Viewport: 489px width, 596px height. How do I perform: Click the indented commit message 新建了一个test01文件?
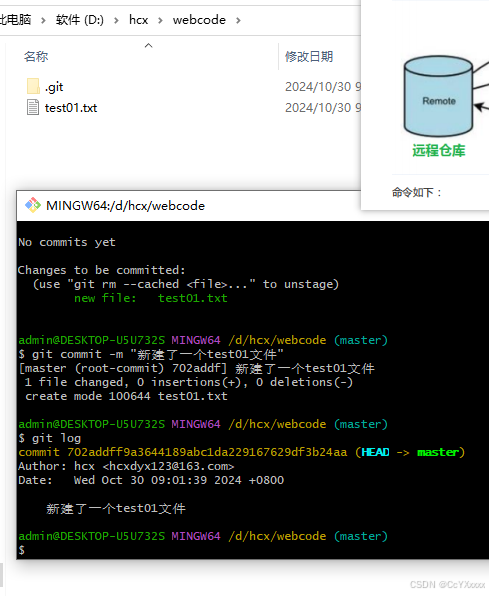(116, 508)
